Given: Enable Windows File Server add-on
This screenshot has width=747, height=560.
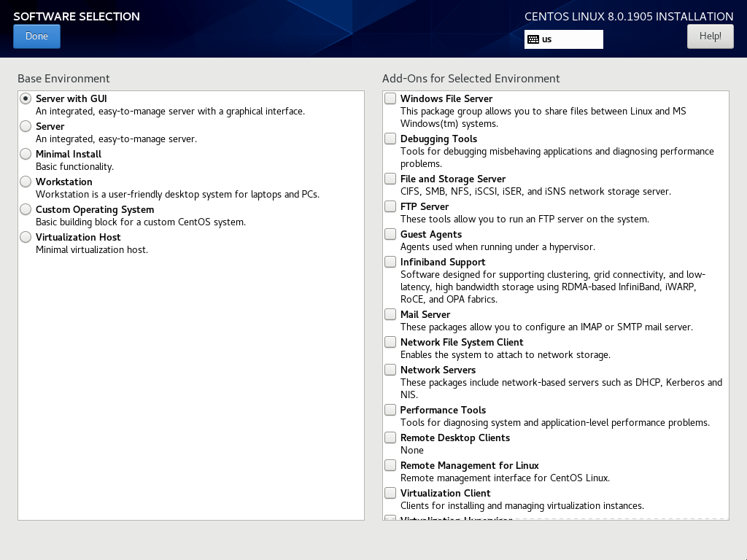Looking at the screenshot, I should click(x=391, y=98).
